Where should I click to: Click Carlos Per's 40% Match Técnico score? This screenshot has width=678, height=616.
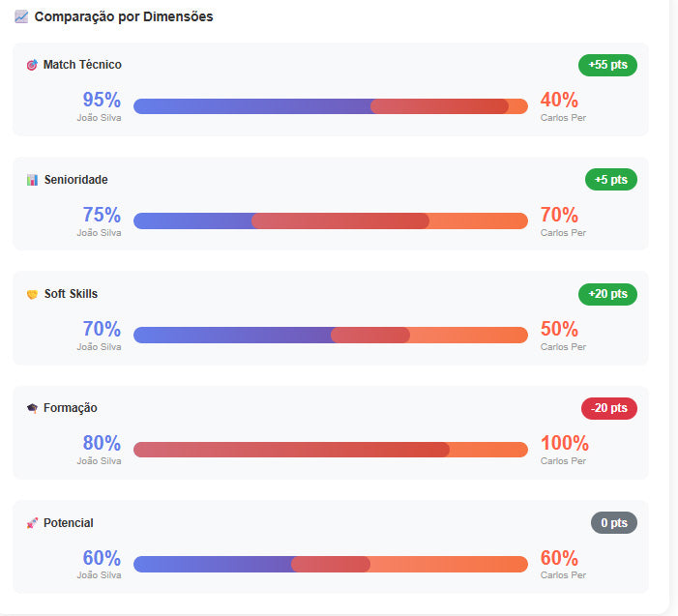(x=559, y=101)
